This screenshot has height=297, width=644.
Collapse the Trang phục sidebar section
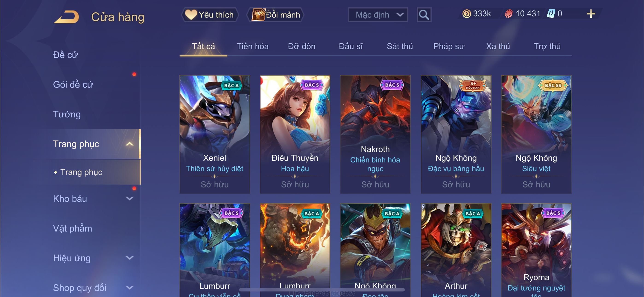click(x=129, y=144)
